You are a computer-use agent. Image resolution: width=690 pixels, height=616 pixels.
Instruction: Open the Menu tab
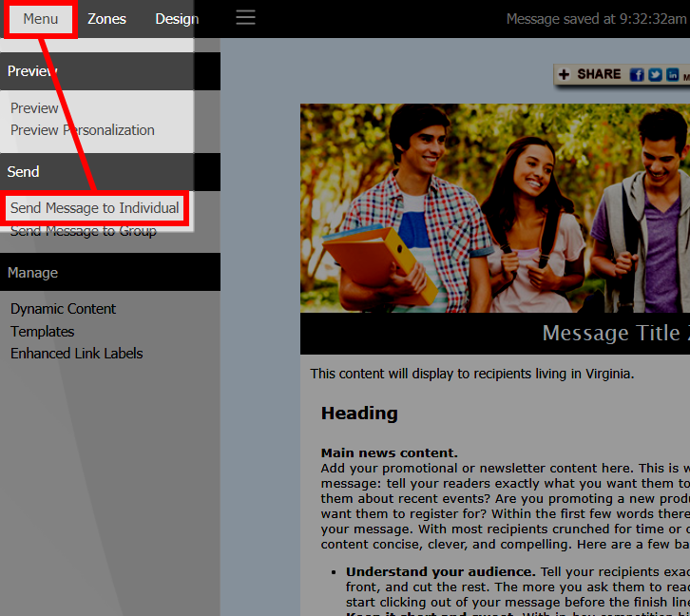tap(41, 19)
